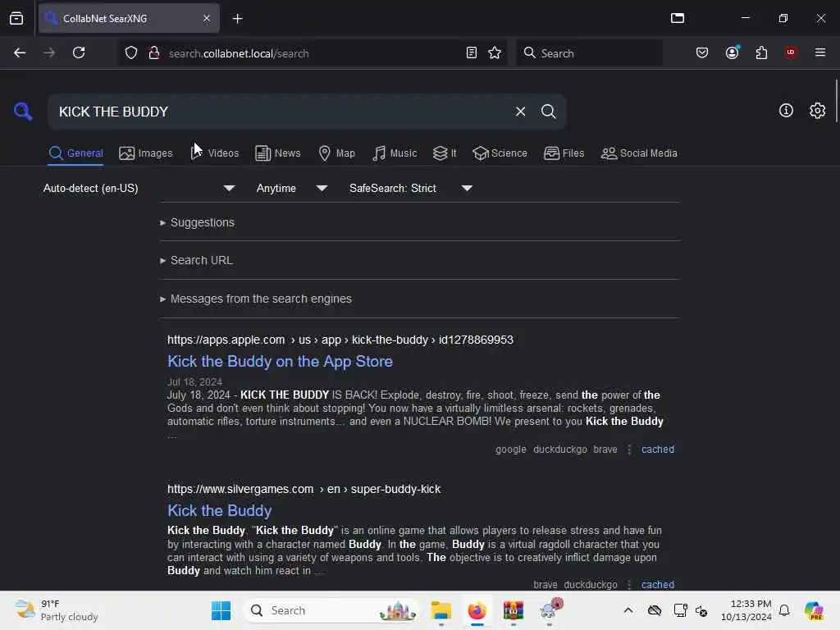The image size is (840, 630).
Task: Open Firefox application menu hamburger
Action: [820, 52]
